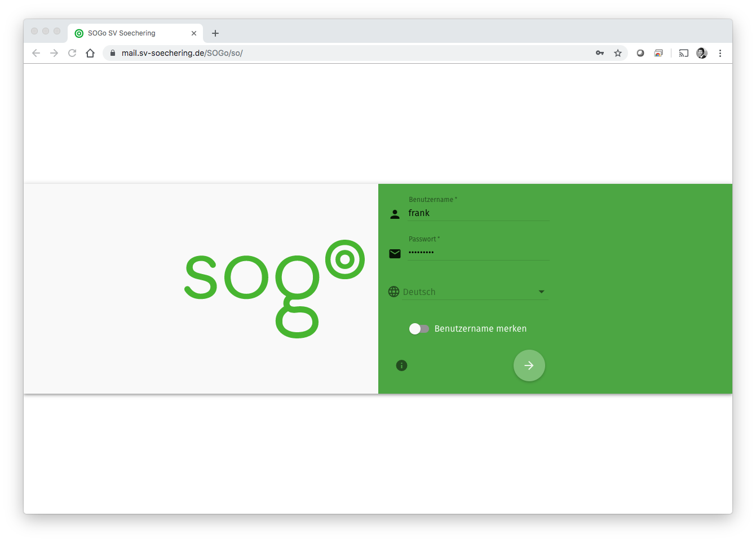Click the globe icon next to Deutsch
Viewport: 756px width, 542px height.
click(394, 292)
